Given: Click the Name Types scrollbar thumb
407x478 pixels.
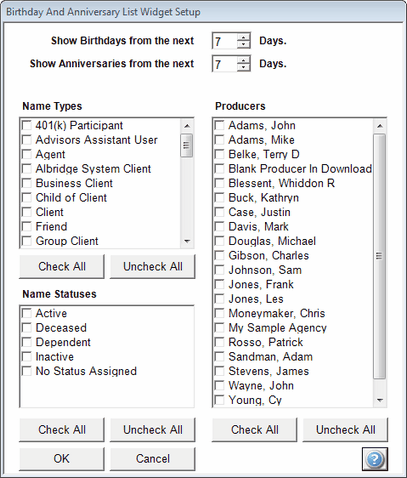Looking at the screenshot, I should click(x=187, y=145).
